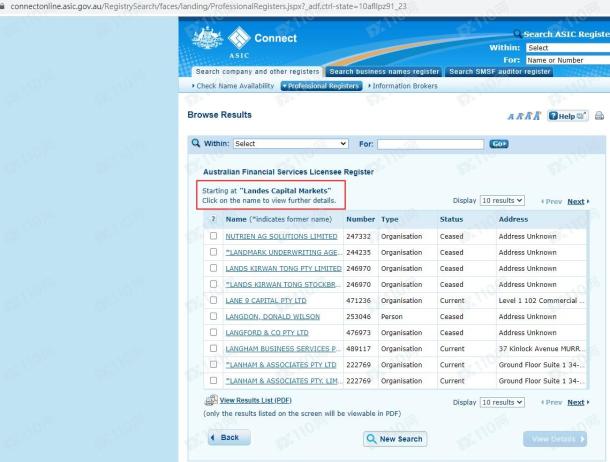Click the address 37 Kinlock Avenue MURR cell
The width and height of the screenshot is (610, 462).
click(x=541, y=348)
